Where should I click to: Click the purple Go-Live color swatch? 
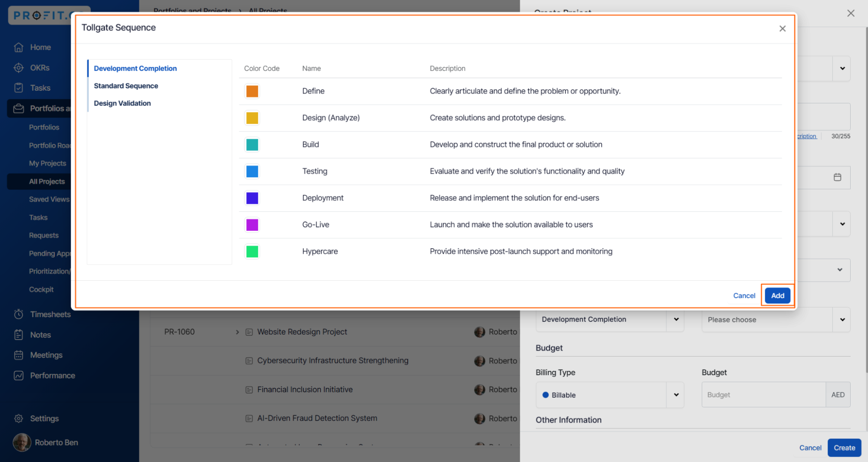click(252, 225)
